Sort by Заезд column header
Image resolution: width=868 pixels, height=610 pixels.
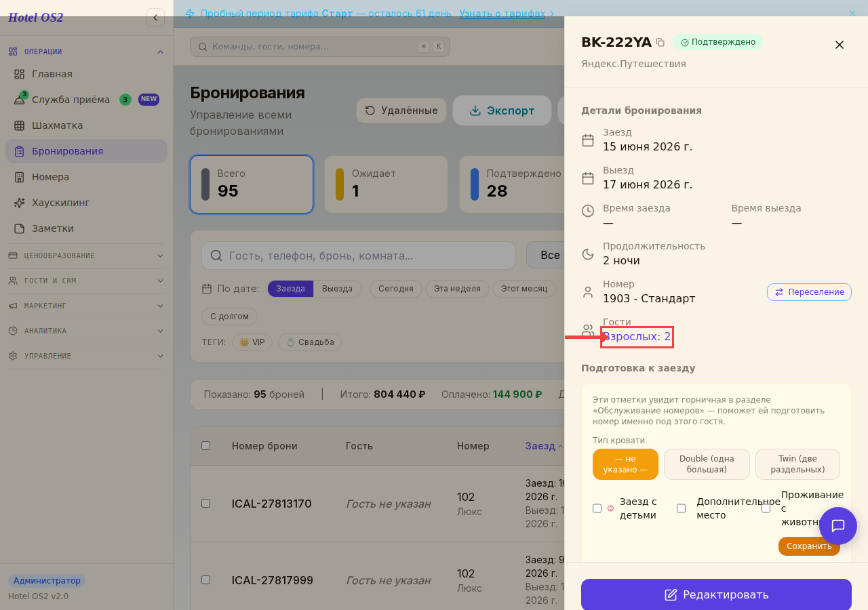pos(544,446)
